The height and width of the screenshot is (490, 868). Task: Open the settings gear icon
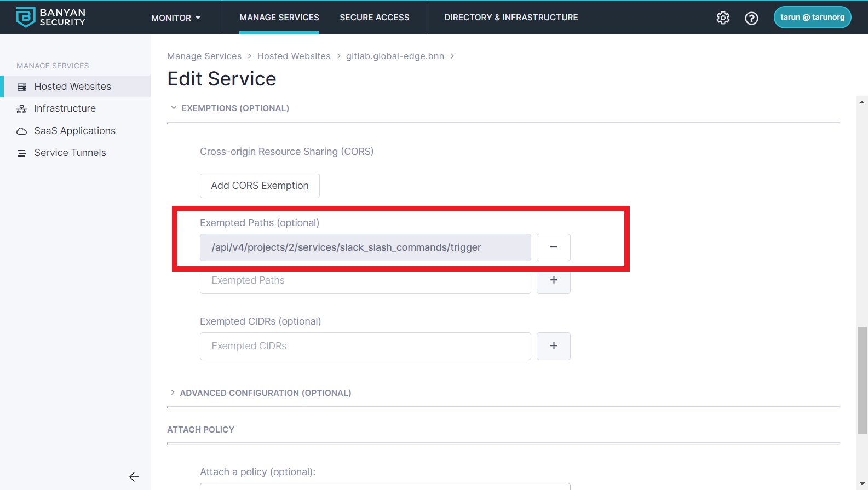coord(723,18)
